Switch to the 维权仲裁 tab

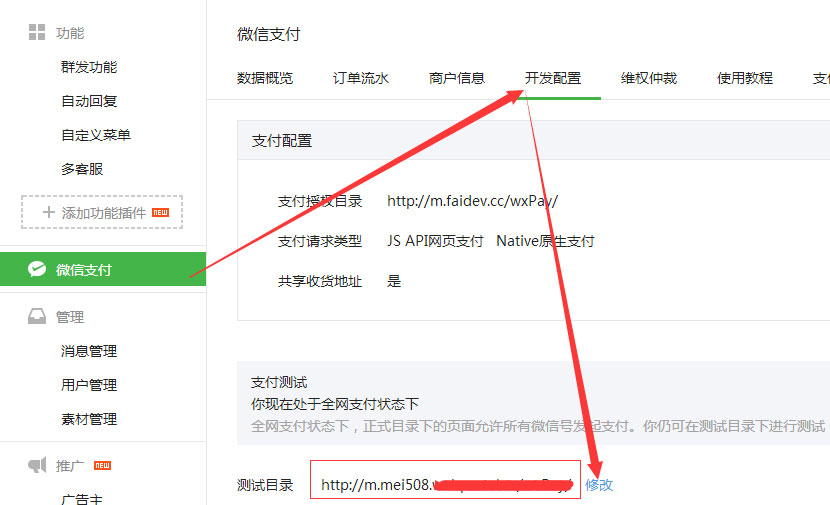[648, 78]
